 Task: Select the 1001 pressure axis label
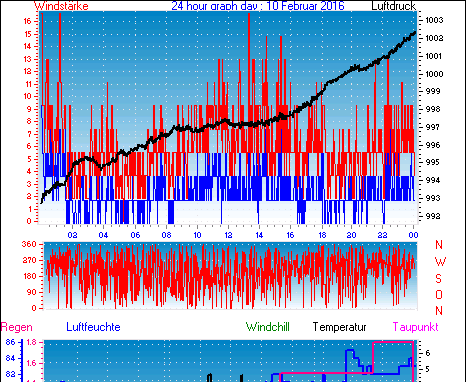click(434, 56)
